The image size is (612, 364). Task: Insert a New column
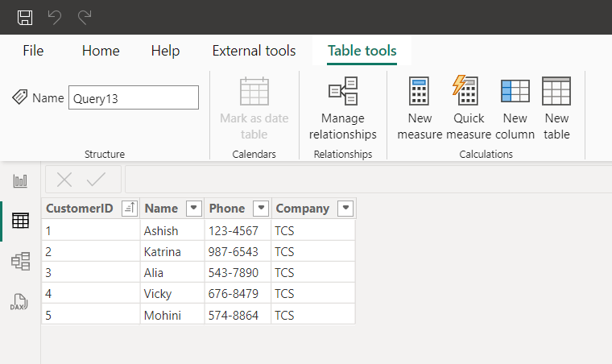click(x=515, y=109)
